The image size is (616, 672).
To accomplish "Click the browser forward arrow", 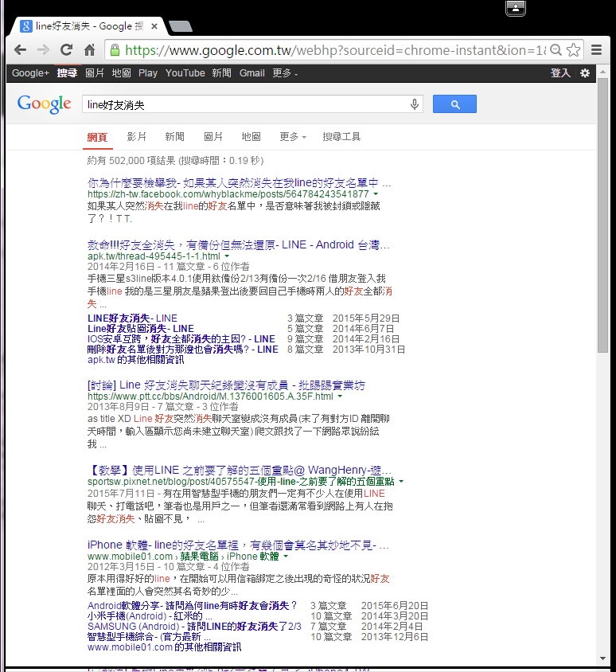I will tap(43, 50).
